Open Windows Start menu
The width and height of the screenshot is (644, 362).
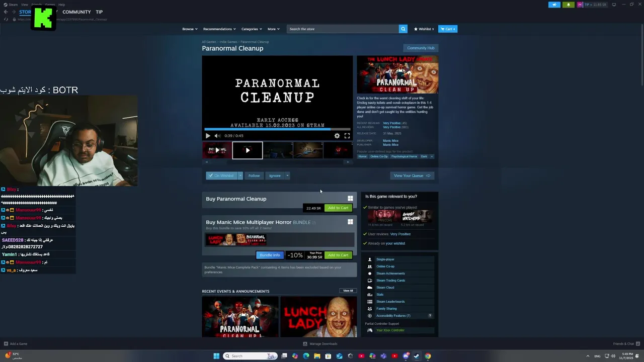pyautogui.click(x=216, y=356)
